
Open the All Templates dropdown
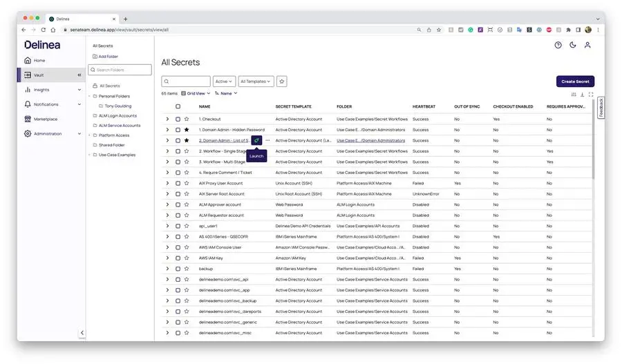tap(256, 82)
